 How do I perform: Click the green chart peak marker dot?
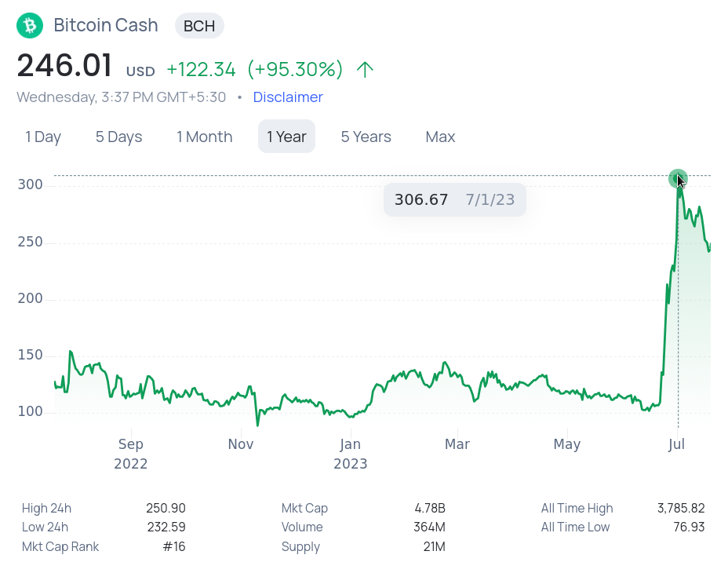678,178
